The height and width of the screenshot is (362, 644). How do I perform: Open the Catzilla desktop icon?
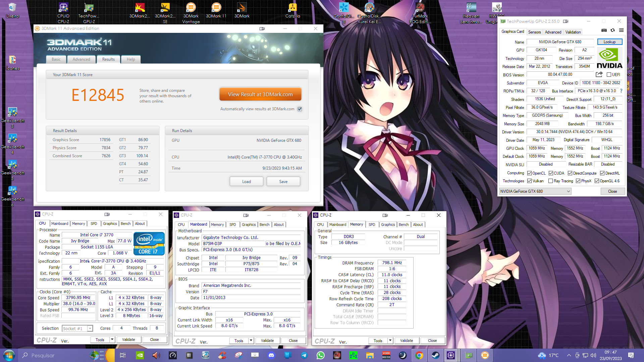click(x=292, y=10)
